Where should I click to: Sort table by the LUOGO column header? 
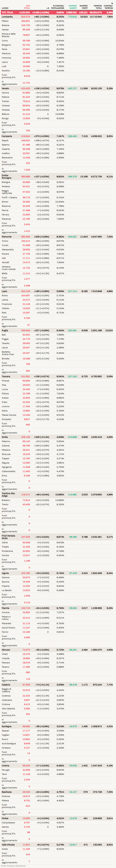(x=5, y=8)
